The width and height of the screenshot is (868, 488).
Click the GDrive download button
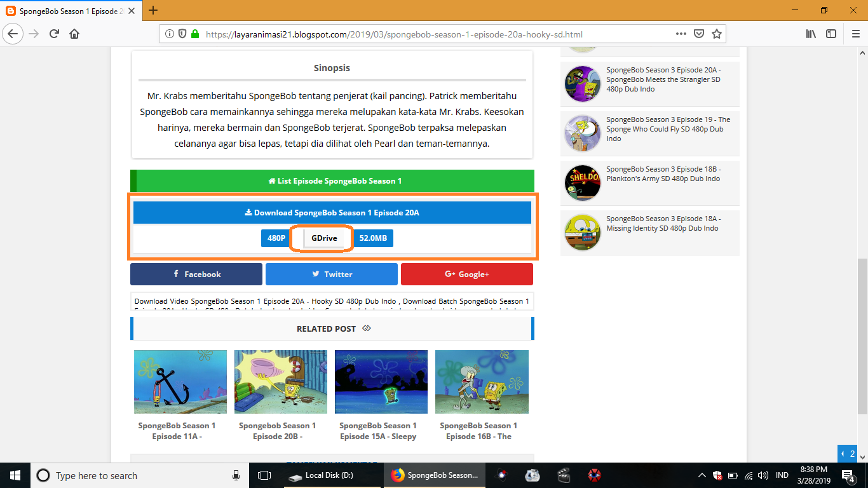coord(324,238)
